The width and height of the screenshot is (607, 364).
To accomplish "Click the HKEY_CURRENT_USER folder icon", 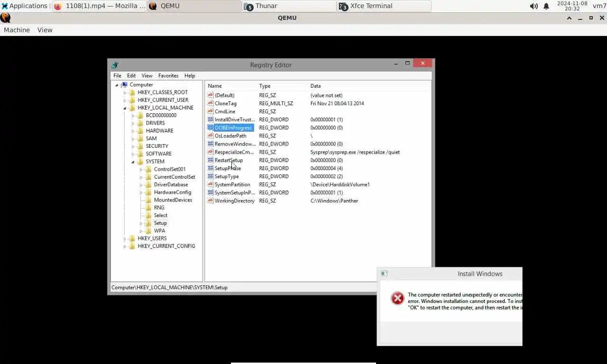I will tap(132, 100).
